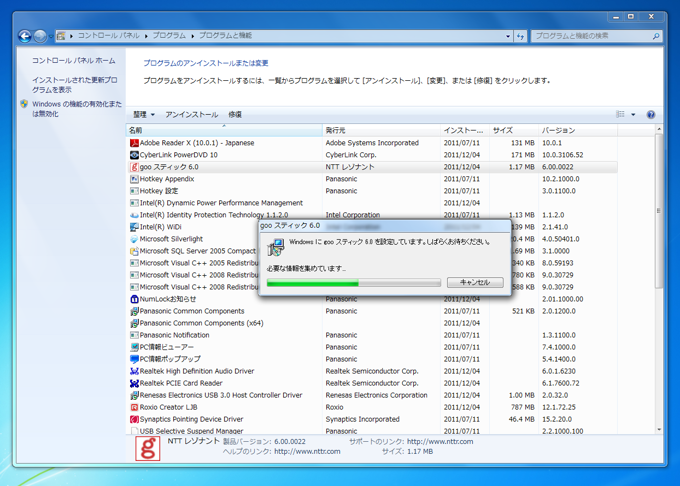The image size is (680, 486).
Task: Click the Adobe Reader X program icon
Action: pyautogui.click(x=134, y=143)
